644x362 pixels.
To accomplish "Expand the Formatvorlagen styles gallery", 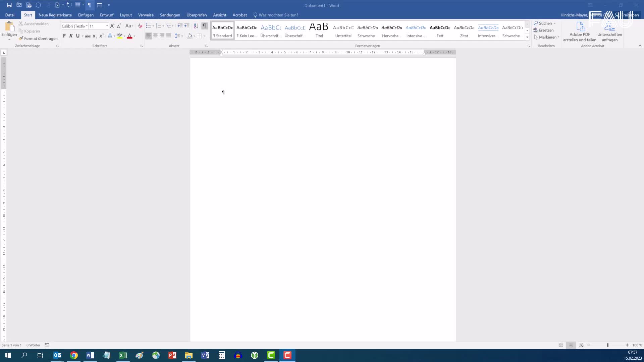I will pos(527,37).
